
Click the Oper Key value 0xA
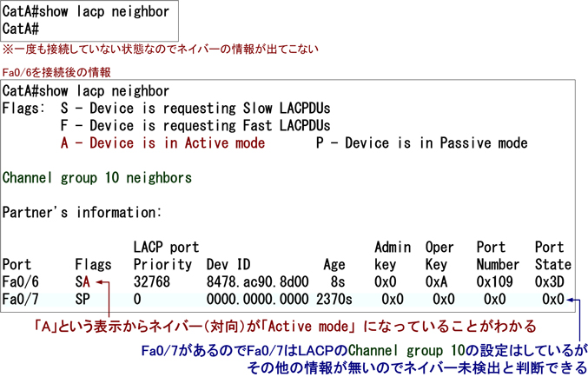tap(439, 282)
